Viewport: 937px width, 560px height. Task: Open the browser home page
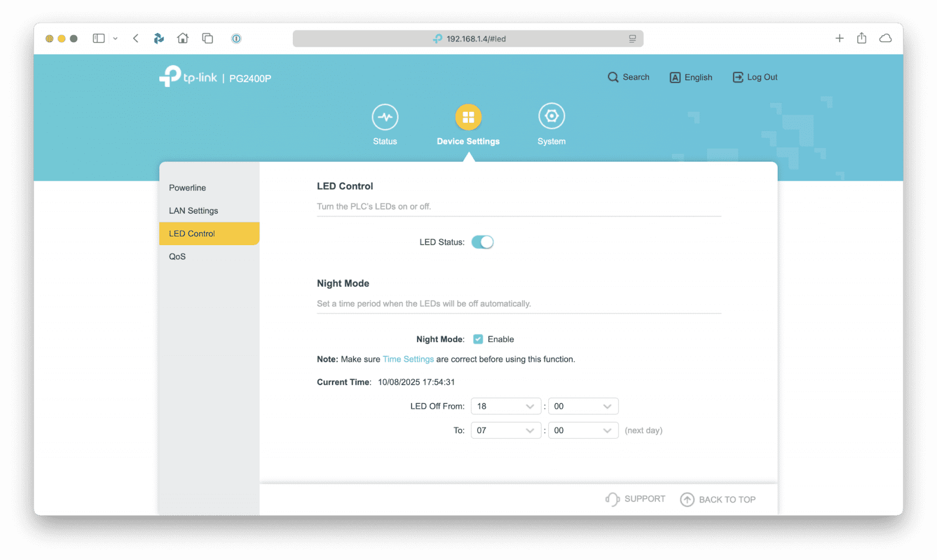pos(183,39)
